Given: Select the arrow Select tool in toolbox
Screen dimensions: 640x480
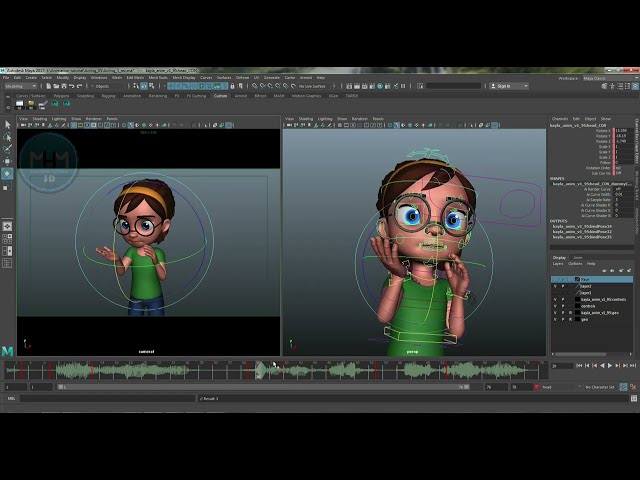Looking at the screenshot, I should point(7,124).
